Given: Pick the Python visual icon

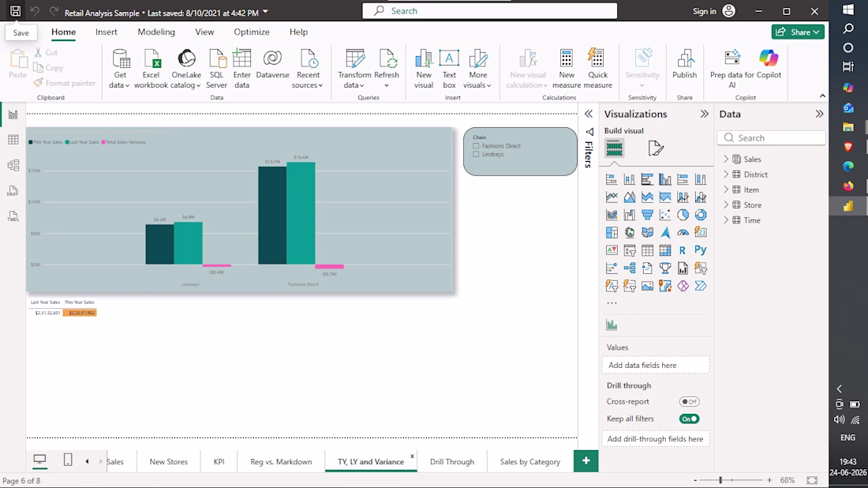Looking at the screenshot, I should [700, 250].
